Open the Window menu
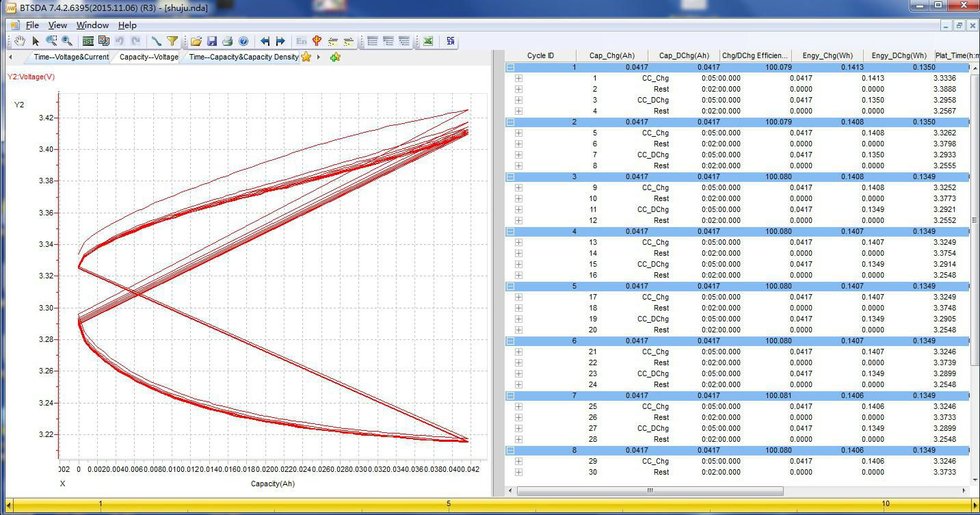The height and width of the screenshot is (515, 980). 92,25
